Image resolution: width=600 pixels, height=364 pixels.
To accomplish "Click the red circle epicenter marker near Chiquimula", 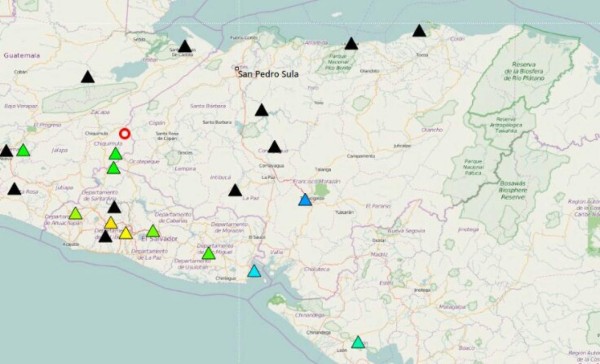I will click(x=124, y=134).
